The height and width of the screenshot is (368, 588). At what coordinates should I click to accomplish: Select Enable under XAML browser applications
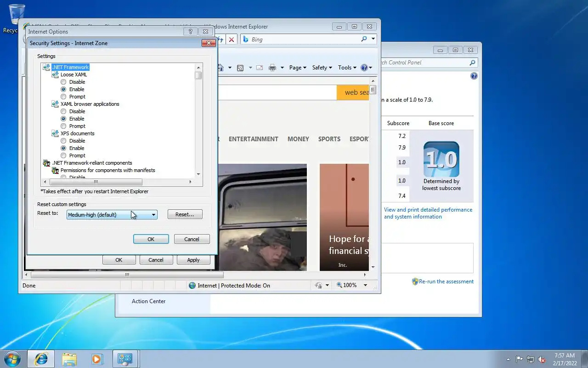click(63, 119)
